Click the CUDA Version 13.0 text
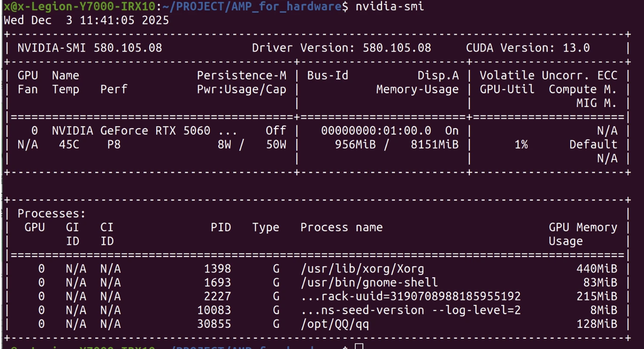 point(527,48)
